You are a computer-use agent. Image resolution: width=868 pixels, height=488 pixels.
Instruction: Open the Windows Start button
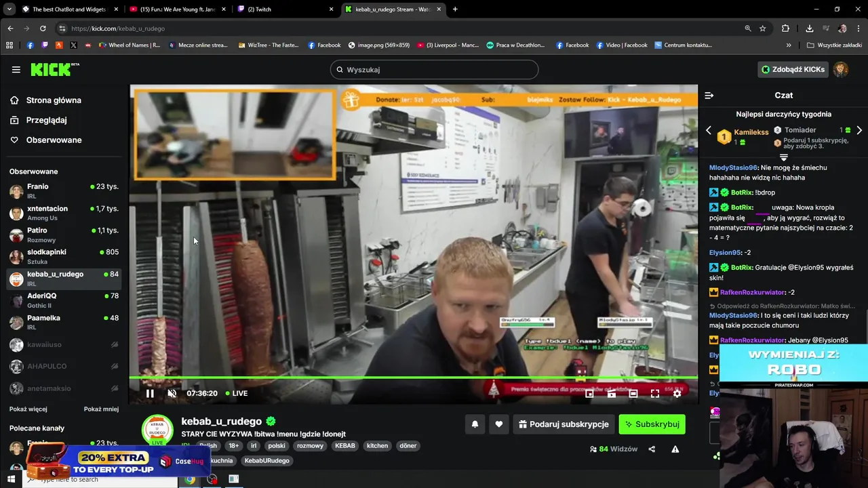point(11,479)
